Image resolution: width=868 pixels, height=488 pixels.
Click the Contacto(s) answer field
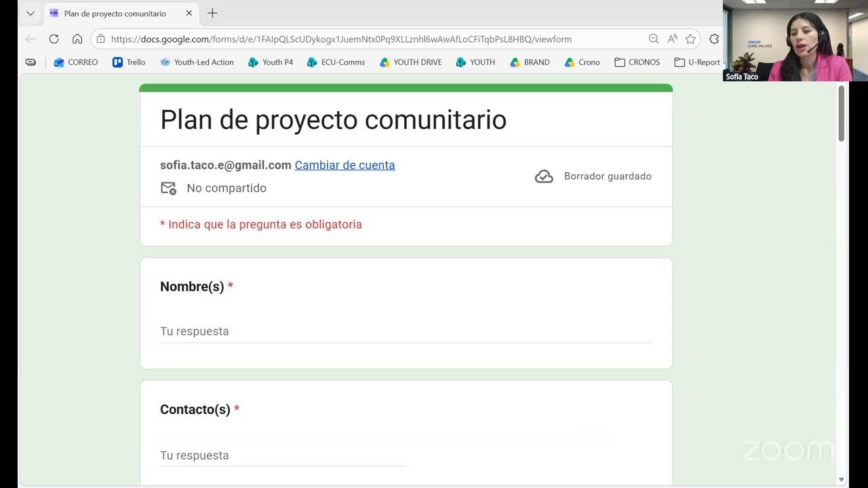[x=283, y=455]
